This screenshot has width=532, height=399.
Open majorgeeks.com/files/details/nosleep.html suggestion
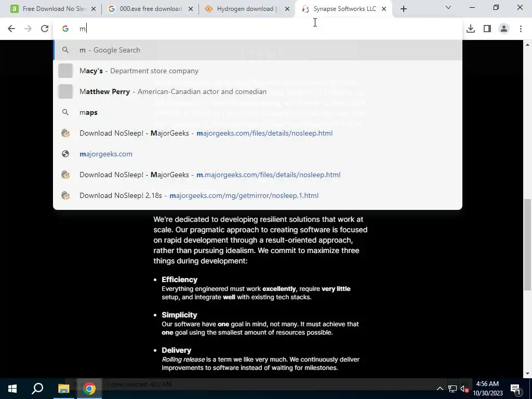point(258,133)
